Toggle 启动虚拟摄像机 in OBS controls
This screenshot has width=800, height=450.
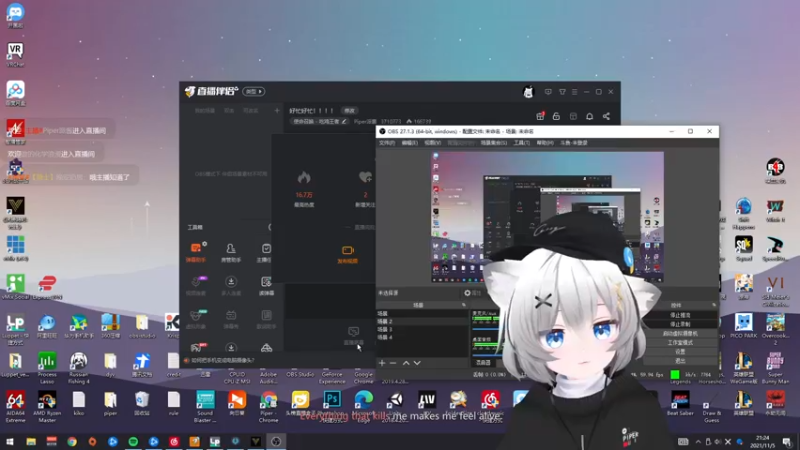coord(681,333)
